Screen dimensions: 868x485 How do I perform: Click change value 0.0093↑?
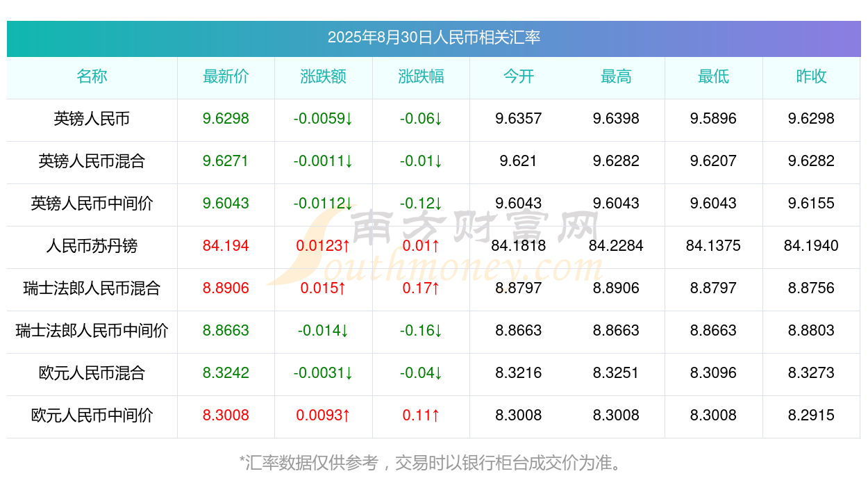(x=323, y=416)
